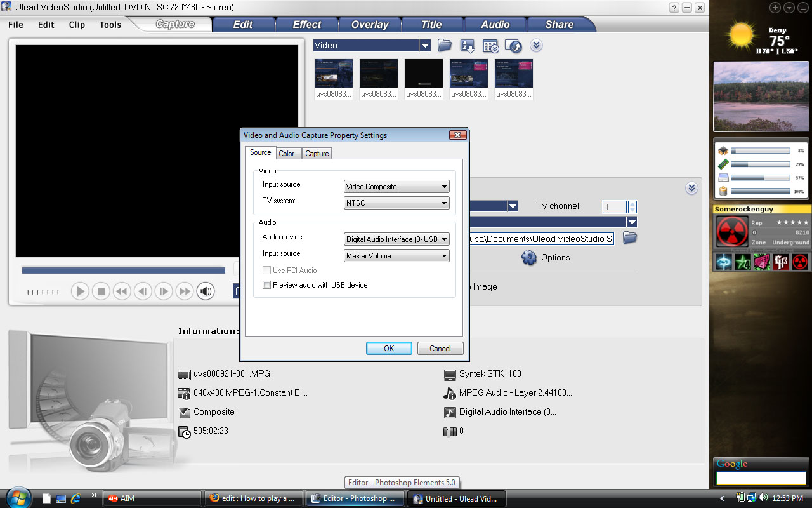Open AIM from the taskbar
The height and width of the screenshot is (508, 812).
(x=152, y=498)
